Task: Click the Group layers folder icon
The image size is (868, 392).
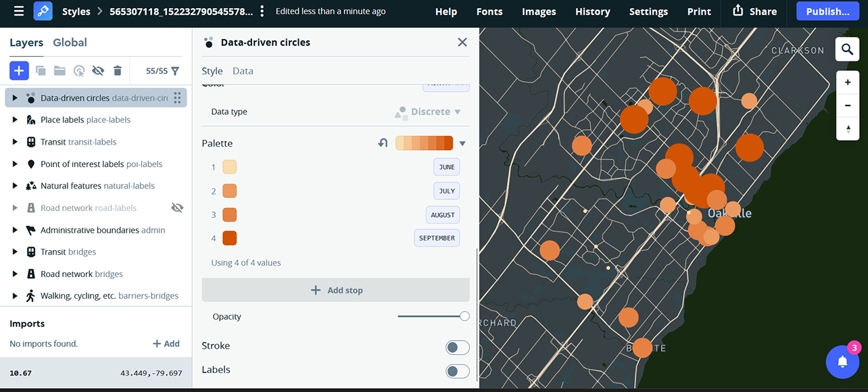Action: [x=59, y=70]
